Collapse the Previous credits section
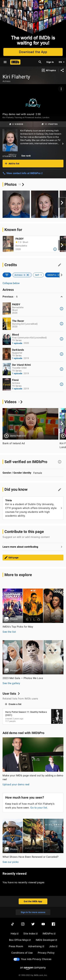Viewport: 66px width, 980px height. [61, 297]
